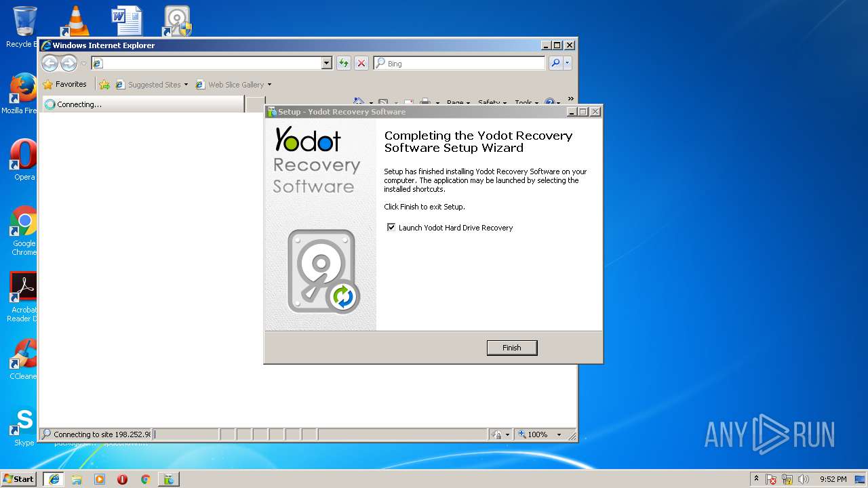Image resolution: width=868 pixels, height=488 pixels.
Task: Open Chrome from the taskbar
Action: pyautogui.click(x=145, y=479)
